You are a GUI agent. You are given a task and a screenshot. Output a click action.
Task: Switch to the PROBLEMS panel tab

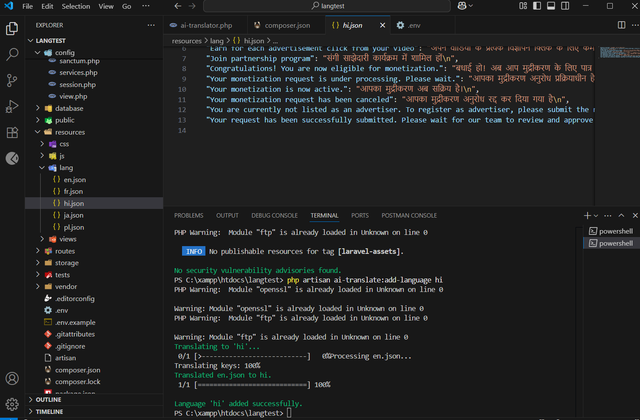coord(188,215)
